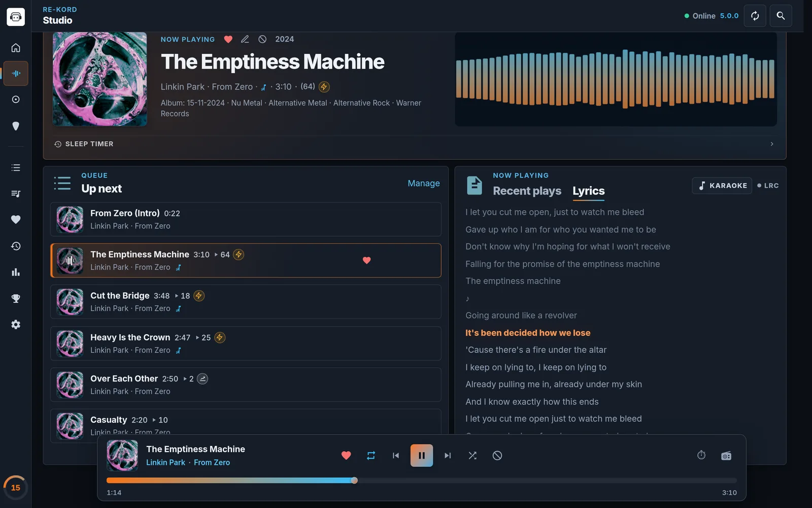Open the search magnifier
812x508 pixels.
[781, 16]
